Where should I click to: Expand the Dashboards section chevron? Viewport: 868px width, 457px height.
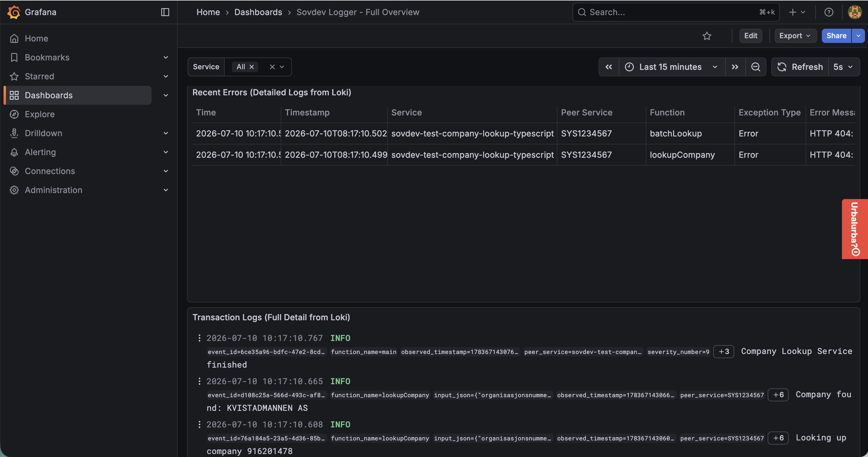[x=166, y=95]
